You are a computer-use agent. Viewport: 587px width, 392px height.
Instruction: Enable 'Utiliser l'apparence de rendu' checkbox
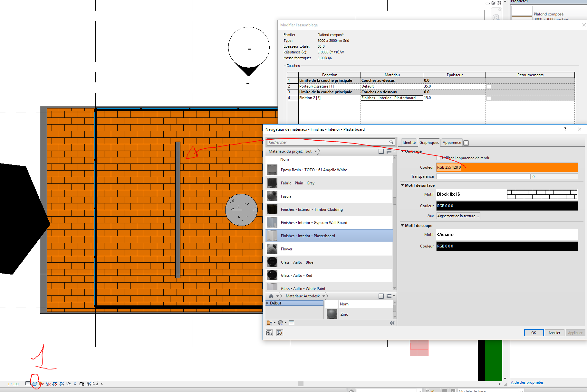438,158
